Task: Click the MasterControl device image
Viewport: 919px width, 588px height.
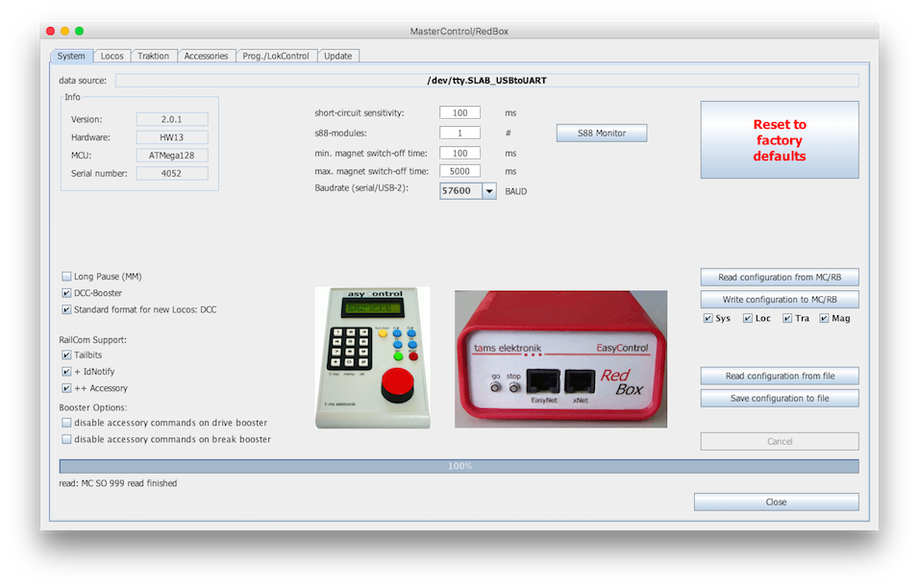Action: (373, 357)
